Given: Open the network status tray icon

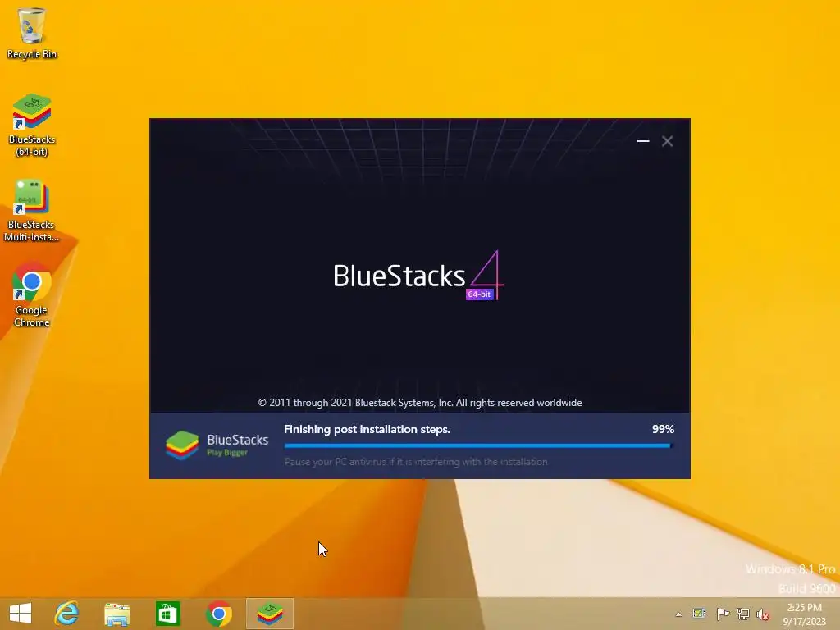Looking at the screenshot, I should pos(742,614).
